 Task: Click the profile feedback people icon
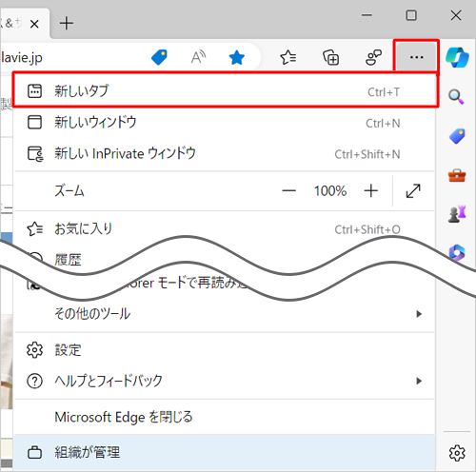[x=373, y=57]
